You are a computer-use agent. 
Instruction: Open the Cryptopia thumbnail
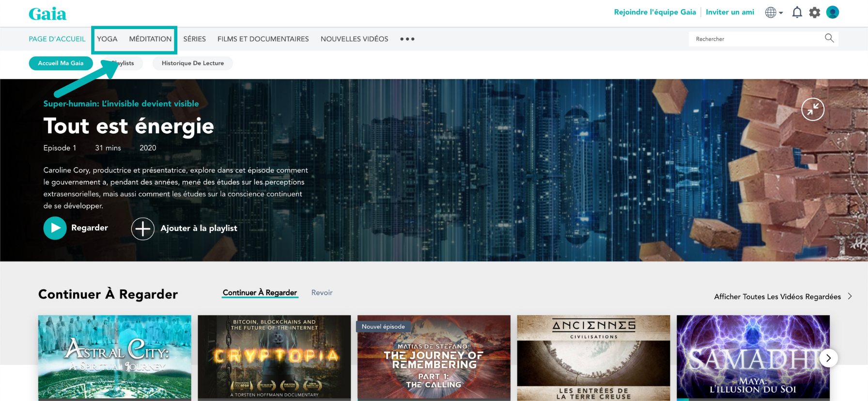(x=274, y=358)
